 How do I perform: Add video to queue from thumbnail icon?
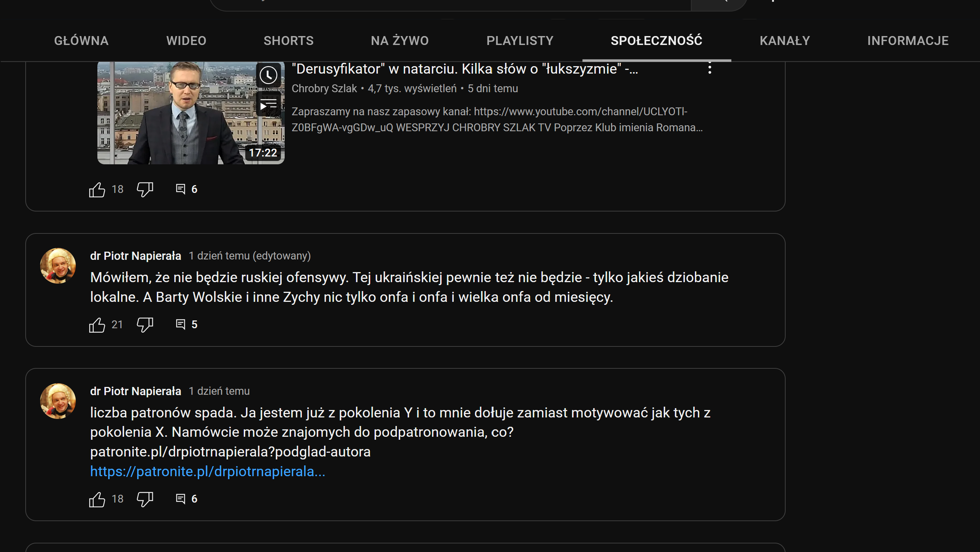coord(268,104)
